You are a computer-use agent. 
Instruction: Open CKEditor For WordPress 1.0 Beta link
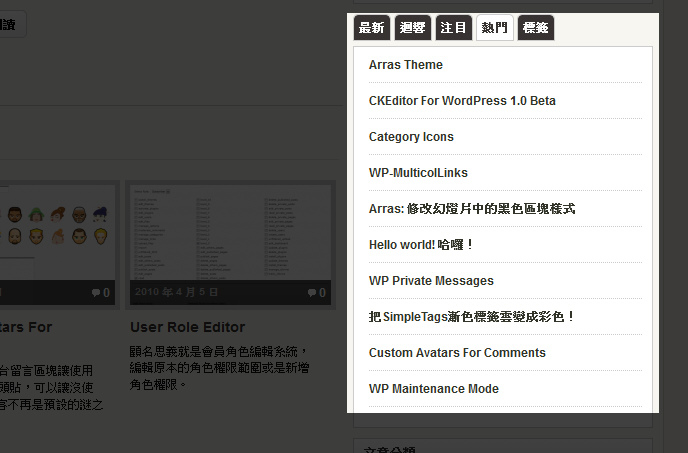pyautogui.click(x=462, y=101)
